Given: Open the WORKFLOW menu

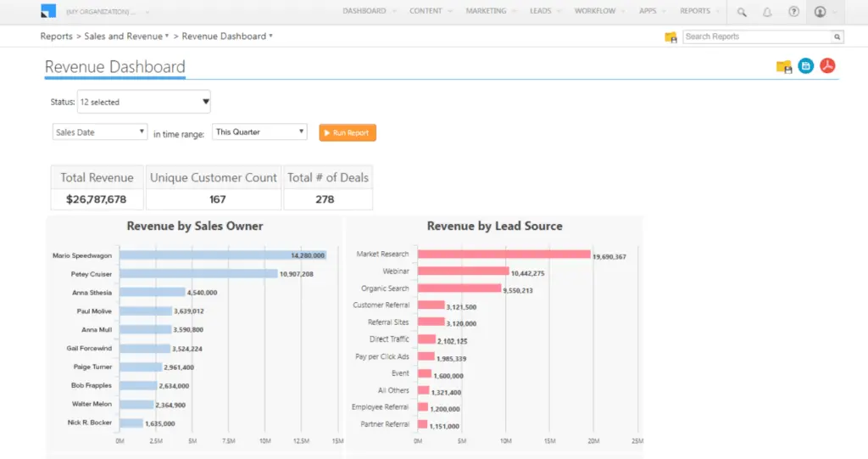Looking at the screenshot, I should (x=599, y=11).
